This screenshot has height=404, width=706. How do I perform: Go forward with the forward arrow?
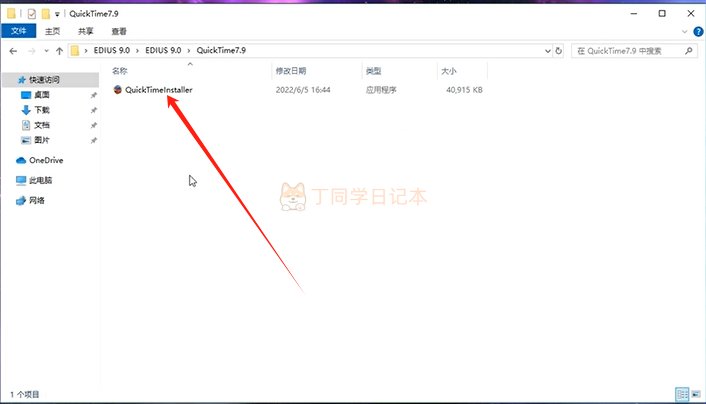pos(32,51)
